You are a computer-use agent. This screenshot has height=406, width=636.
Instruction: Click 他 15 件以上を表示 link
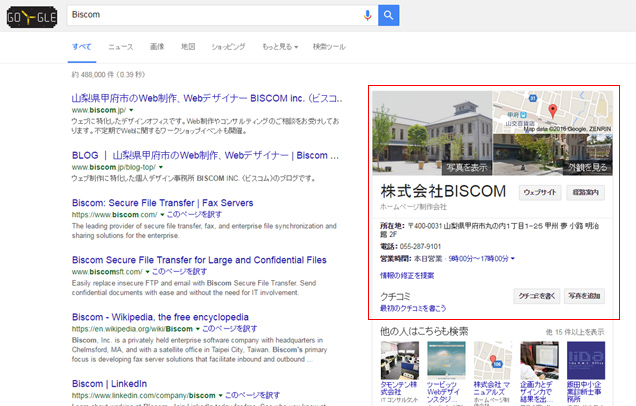point(575,332)
